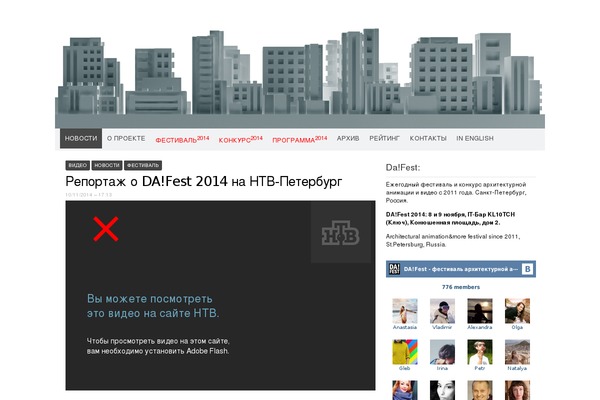600x400 pixels.
Task: Click the VK logo icon in the widget header
Action: 528,269
